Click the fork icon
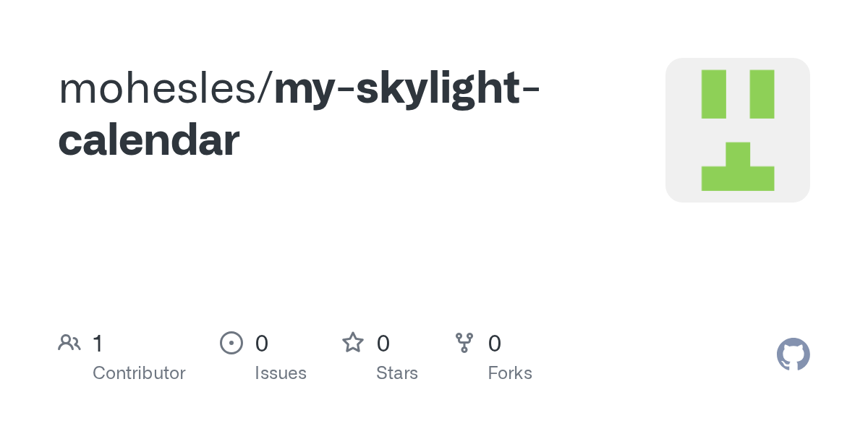 pos(464,343)
